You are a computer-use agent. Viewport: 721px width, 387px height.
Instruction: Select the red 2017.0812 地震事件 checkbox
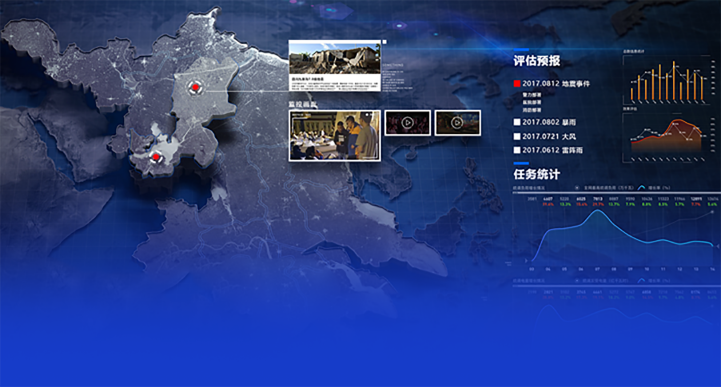click(x=517, y=84)
